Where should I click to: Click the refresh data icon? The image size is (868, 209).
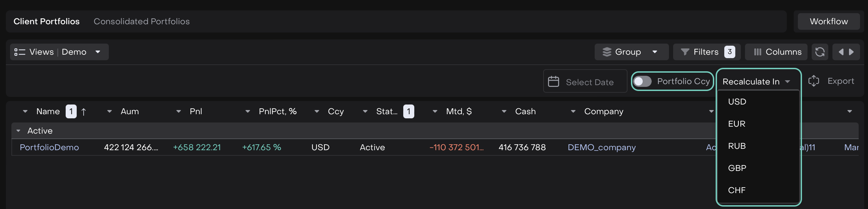tap(820, 52)
